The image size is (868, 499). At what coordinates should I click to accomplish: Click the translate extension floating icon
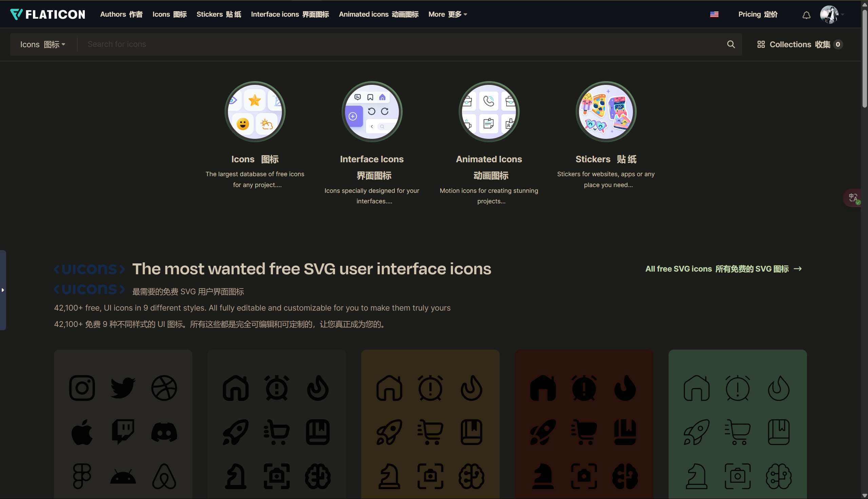853,198
